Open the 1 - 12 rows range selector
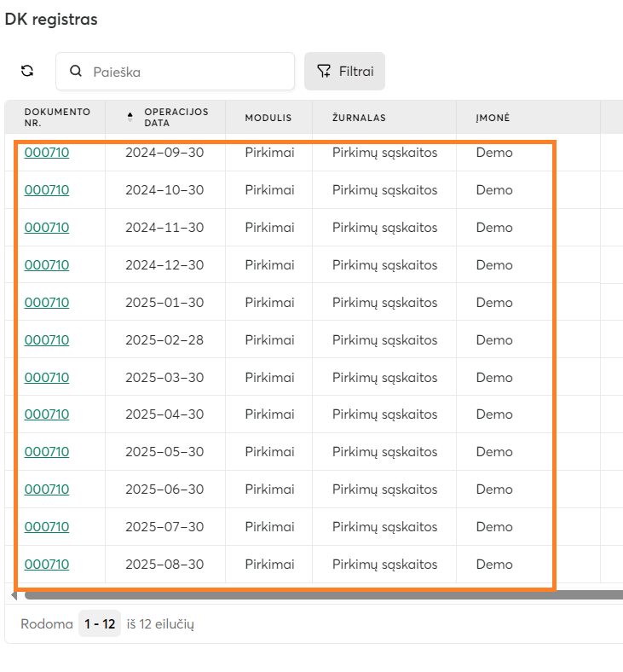This screenshot has width=623, height=672. (100, 624)
